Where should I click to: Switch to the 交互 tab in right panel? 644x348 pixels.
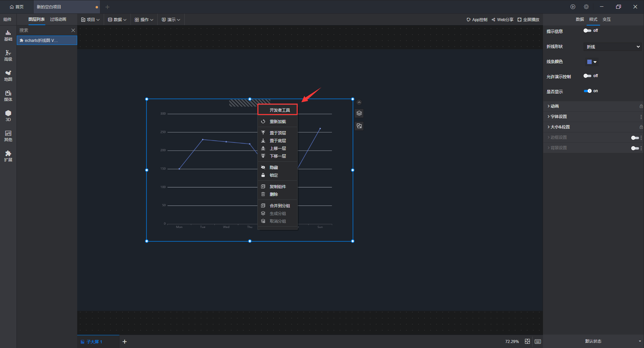click(x=607, y=19)
